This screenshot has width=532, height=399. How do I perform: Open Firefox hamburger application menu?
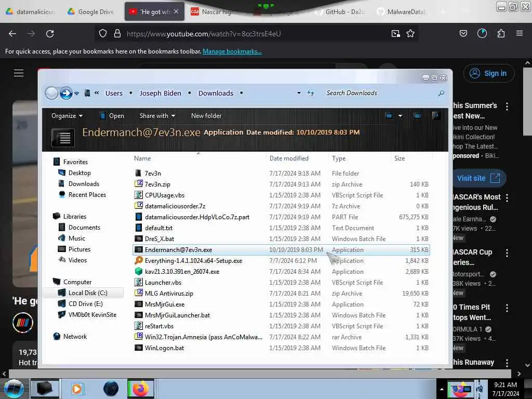(x=520, y=33)
